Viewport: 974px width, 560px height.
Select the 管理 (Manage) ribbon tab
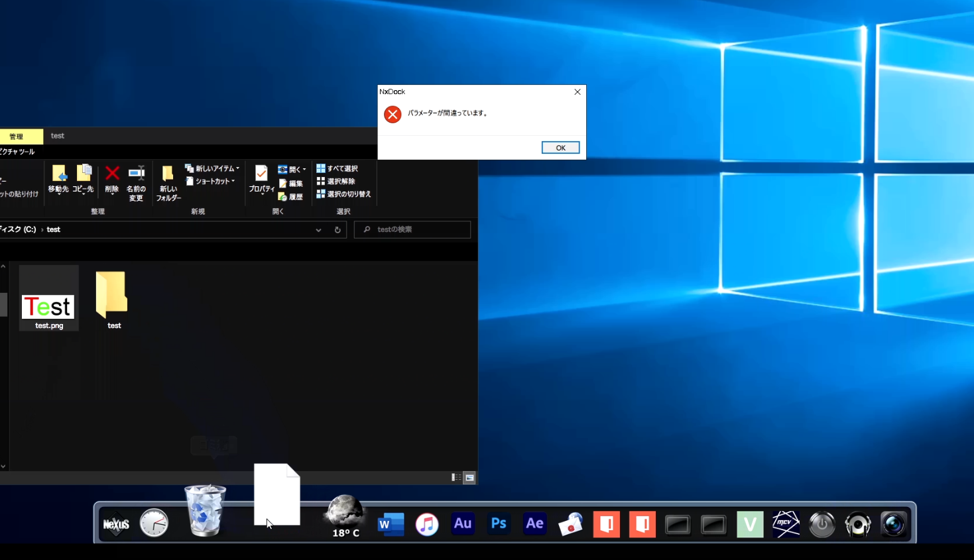[17, 137]
